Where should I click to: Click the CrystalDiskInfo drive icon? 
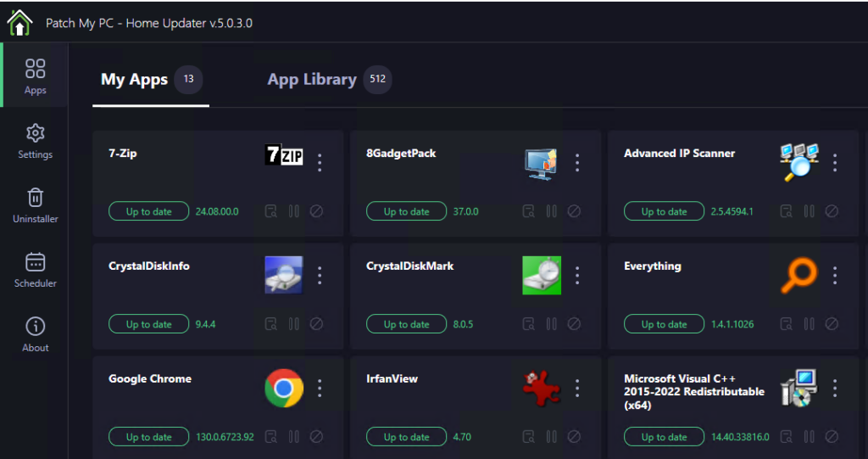coord(284,275)
